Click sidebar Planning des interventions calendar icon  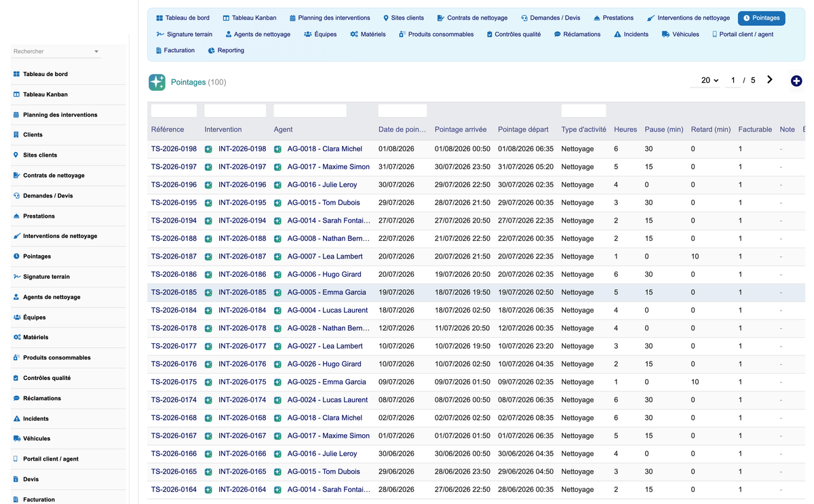coord(16,115)
